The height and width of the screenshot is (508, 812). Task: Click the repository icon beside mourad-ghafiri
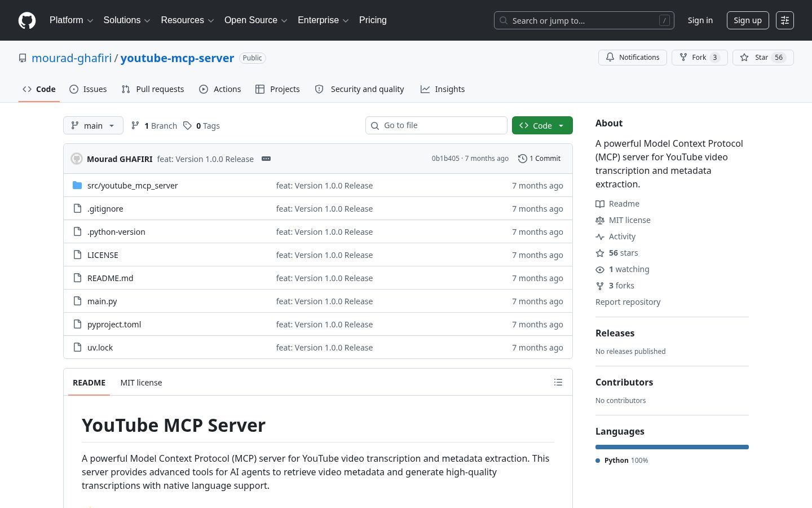[23, 58]
